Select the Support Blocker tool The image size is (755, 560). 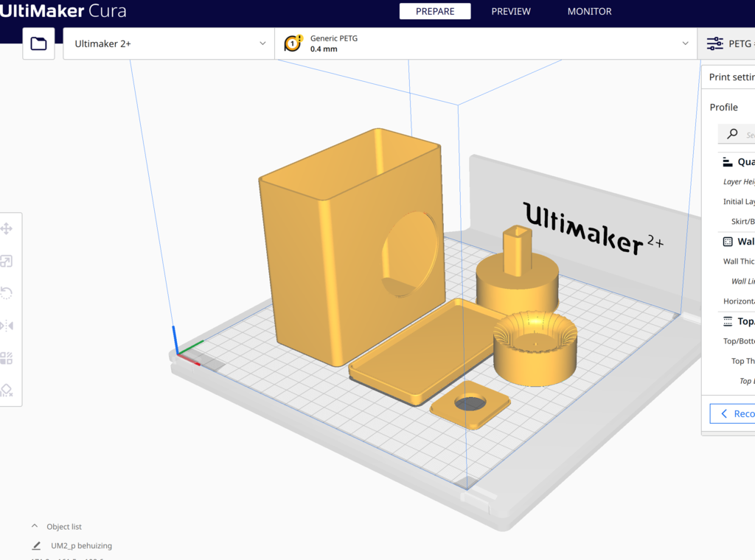[x=6, y=391]
